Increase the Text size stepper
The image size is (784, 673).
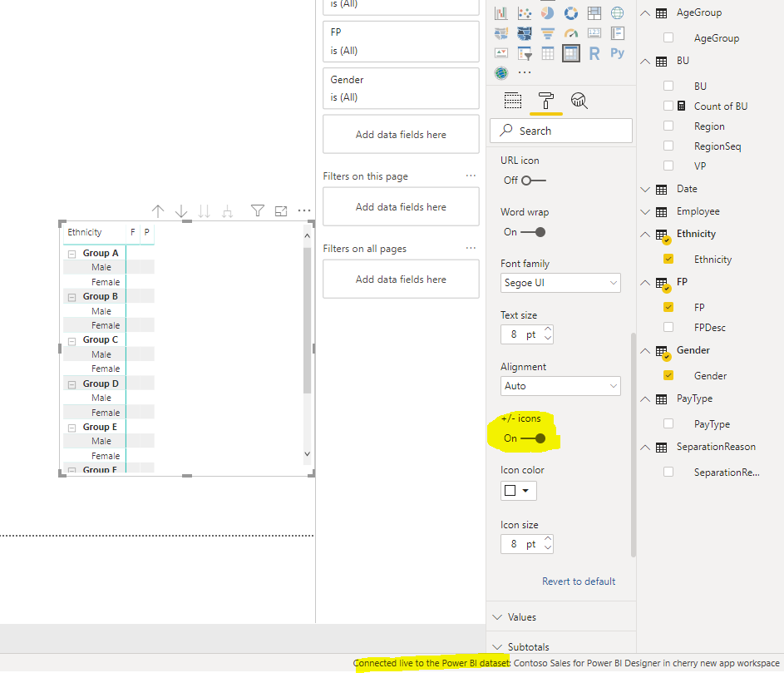(x=548, y=329)
